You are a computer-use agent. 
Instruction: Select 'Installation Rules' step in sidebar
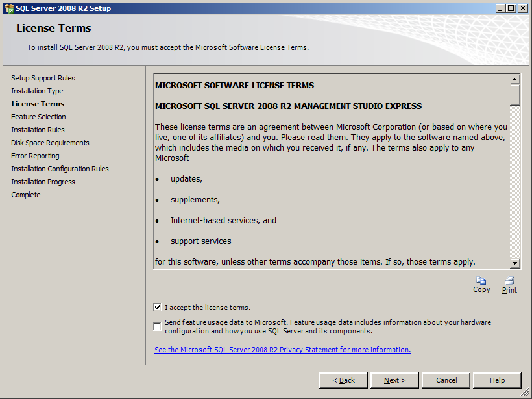[x=38, y=130]
